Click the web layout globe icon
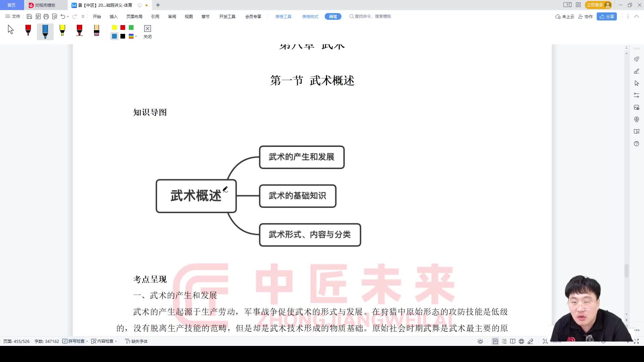Image resolution: width=644 pixels, height=362 pixels. point(521,341)
